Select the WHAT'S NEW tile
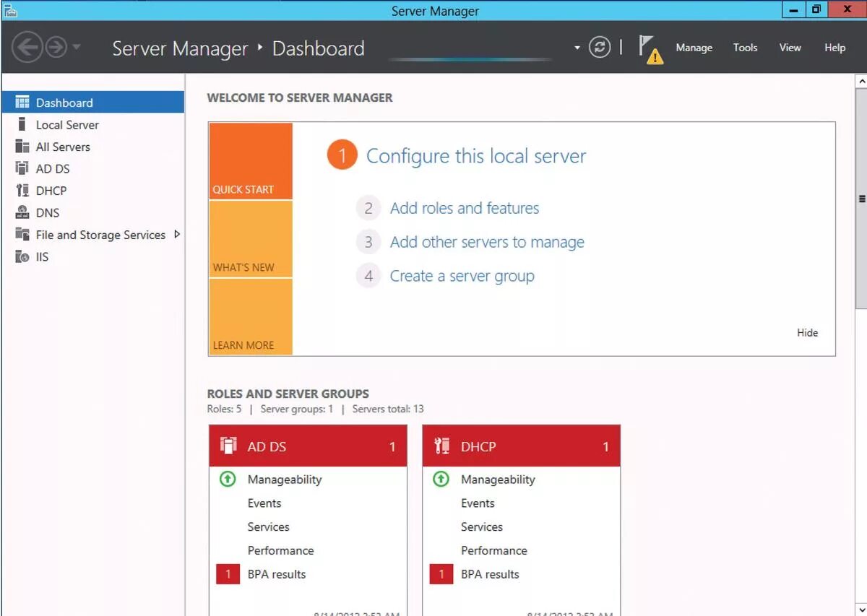Image resolution: width=867 pixels, height=616 pixels. click(x=251, y=239)
